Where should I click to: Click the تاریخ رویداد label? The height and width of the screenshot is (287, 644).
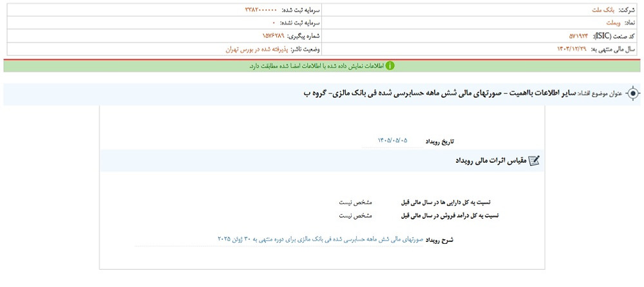click(439, 141)
